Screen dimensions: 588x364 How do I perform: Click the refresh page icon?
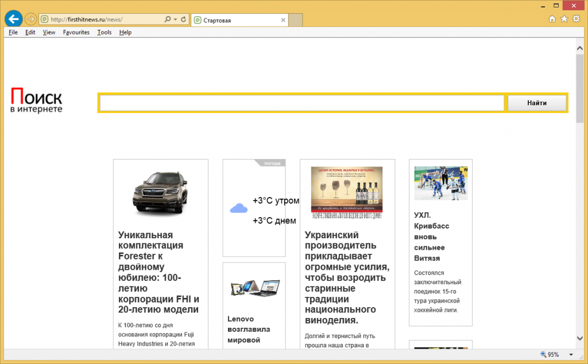click(184, 20)
